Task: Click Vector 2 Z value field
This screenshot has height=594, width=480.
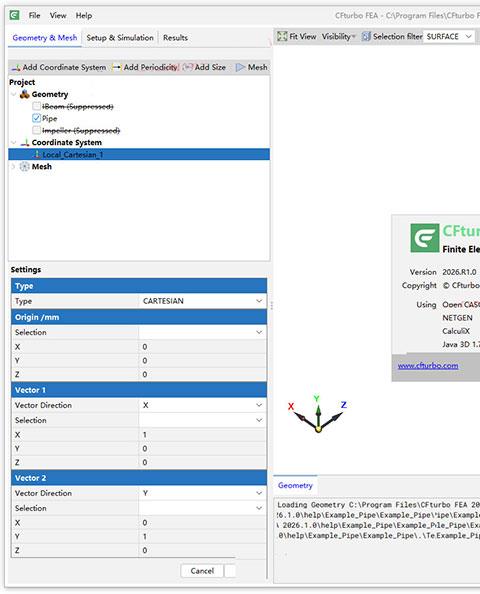Action: 203,550
